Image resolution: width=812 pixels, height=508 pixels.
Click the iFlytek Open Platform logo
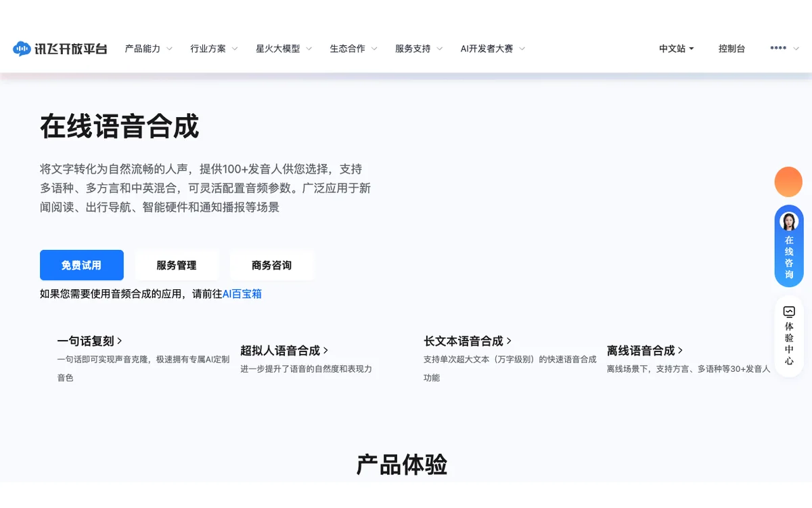(x=60, y=49)
